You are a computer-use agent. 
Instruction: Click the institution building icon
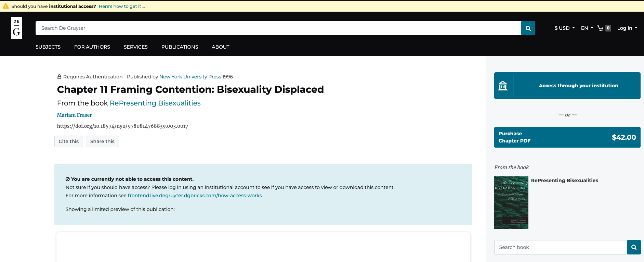click(503, 86)
